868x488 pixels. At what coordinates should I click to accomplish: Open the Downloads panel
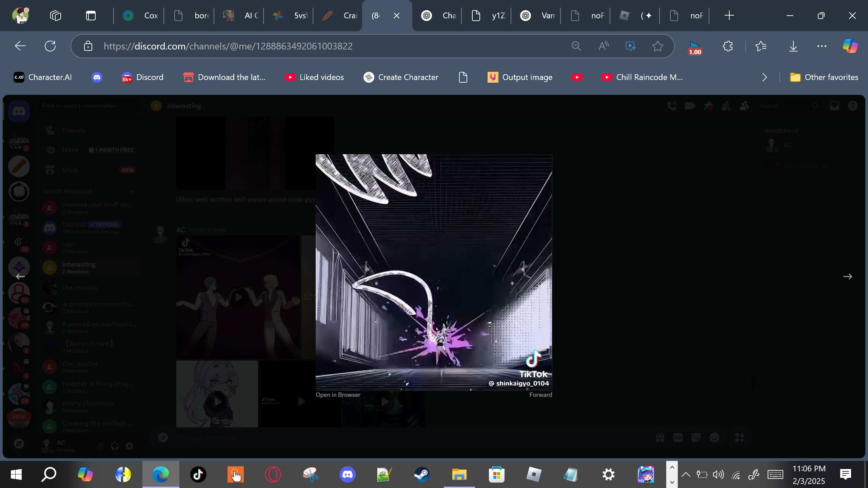(793, 46)
